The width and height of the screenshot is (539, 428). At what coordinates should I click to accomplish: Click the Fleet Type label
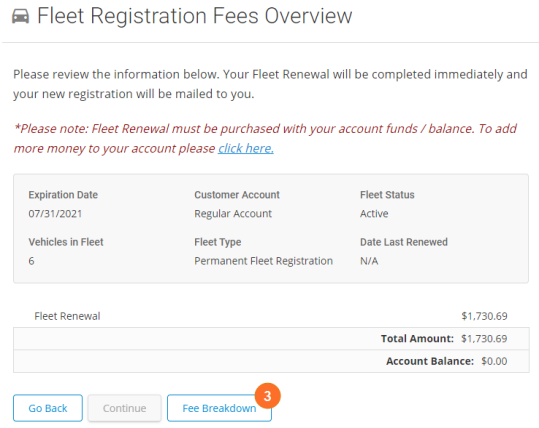pos(218,242)
